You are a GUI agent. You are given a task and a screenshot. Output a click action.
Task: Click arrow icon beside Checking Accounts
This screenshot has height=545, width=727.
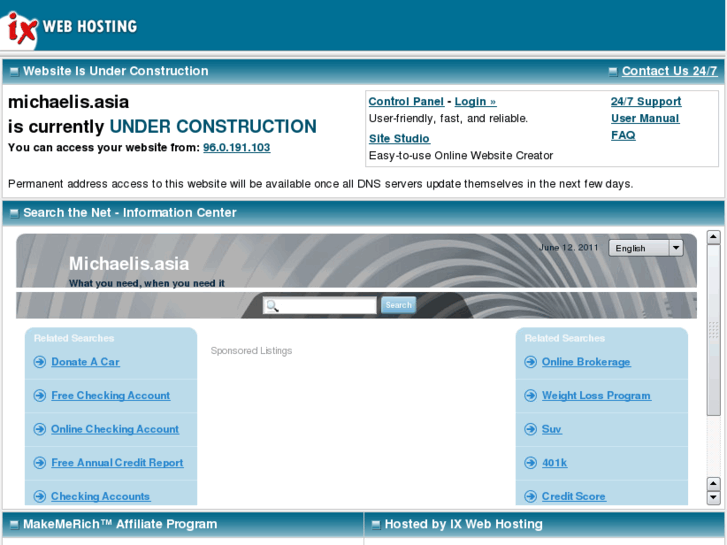[x=40, y=496]
